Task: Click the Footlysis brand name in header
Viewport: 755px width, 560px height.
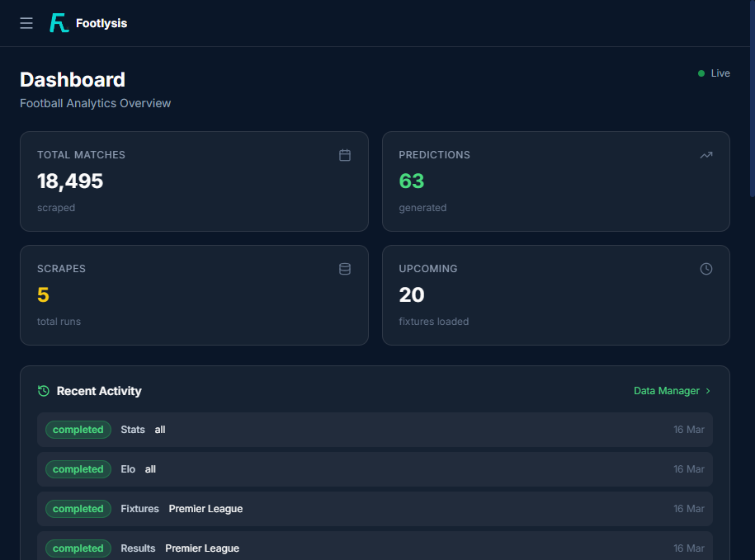Action: pyautogui.click(x=100, y=23)
